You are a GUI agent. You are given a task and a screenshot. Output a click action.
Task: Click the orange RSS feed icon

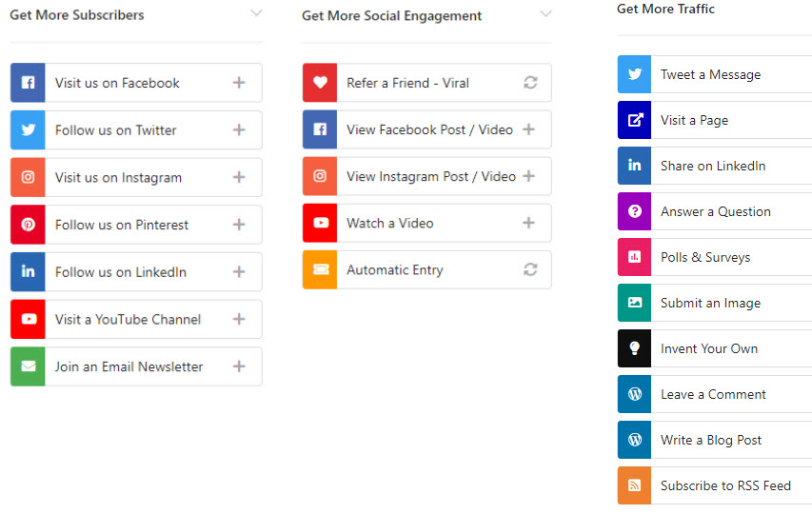[634, 485]
